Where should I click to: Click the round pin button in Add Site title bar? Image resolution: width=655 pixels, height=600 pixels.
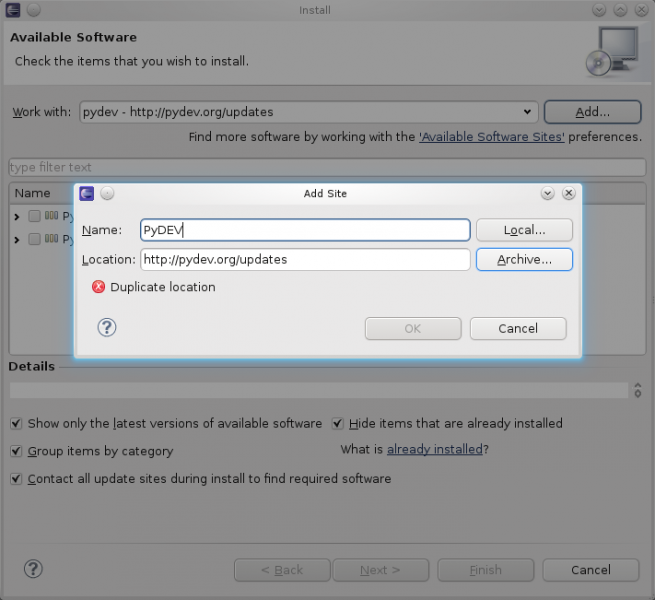pyautogui.click(x=107, y=193)
